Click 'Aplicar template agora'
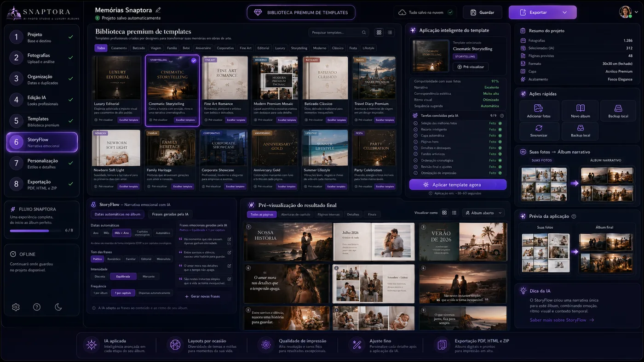The height and width of the screenshot is (362, 644). 458,185
